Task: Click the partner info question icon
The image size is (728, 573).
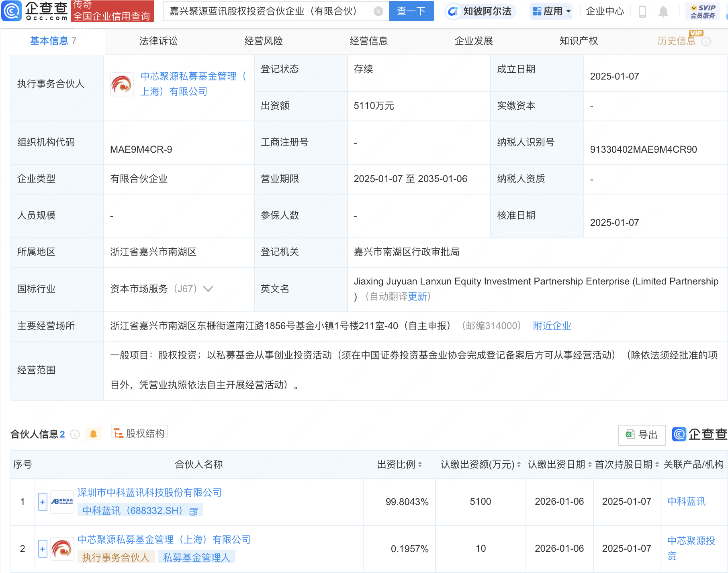Action: [75, 434]
